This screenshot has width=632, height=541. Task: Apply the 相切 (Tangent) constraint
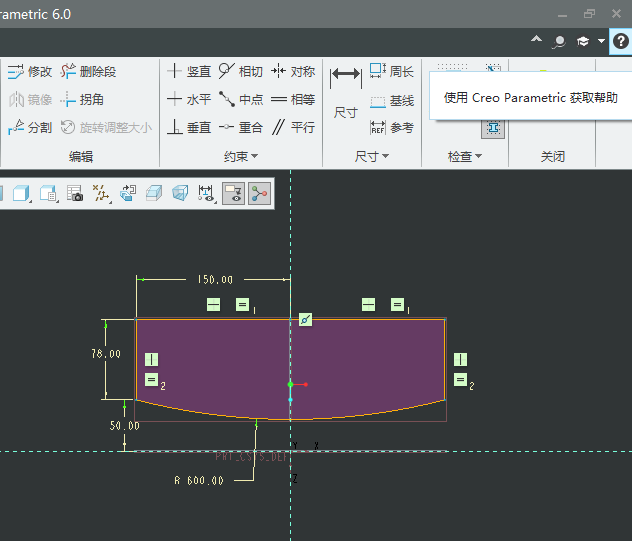pyautogui.click(x=241, y=71)
